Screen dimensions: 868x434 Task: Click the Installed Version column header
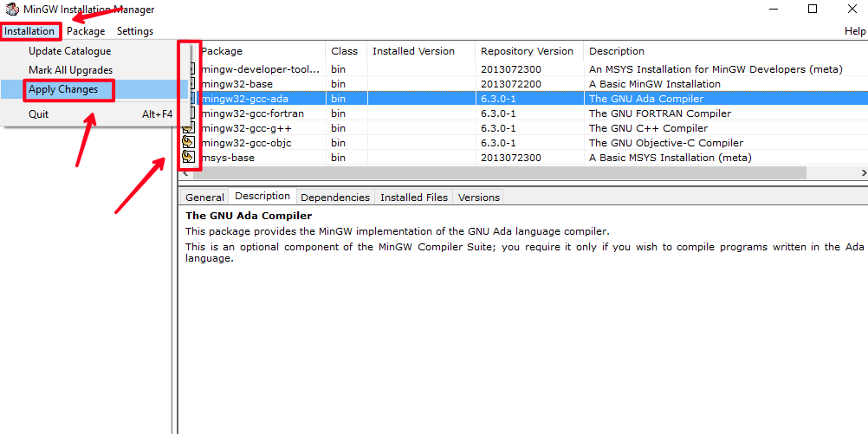coord(421,51)
